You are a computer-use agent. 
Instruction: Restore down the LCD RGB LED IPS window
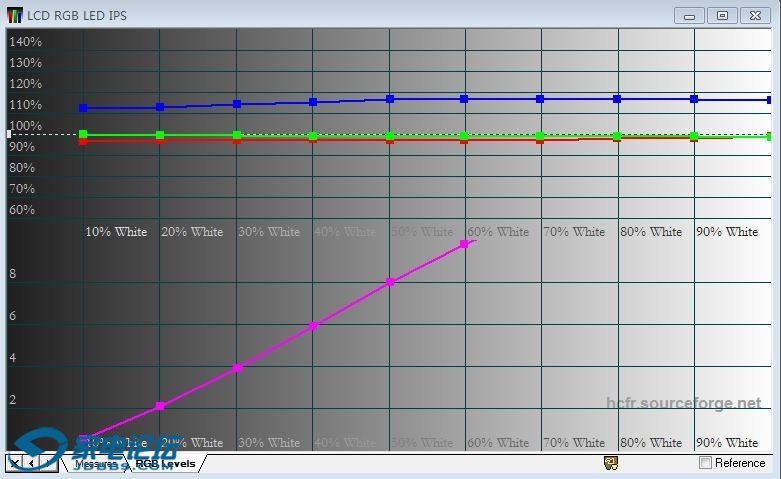(722, 16)
